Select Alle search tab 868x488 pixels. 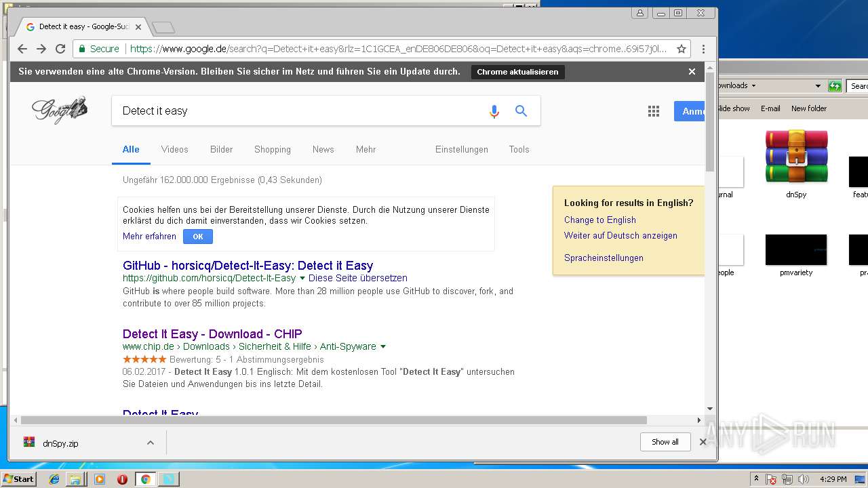[x=131, y=149]
